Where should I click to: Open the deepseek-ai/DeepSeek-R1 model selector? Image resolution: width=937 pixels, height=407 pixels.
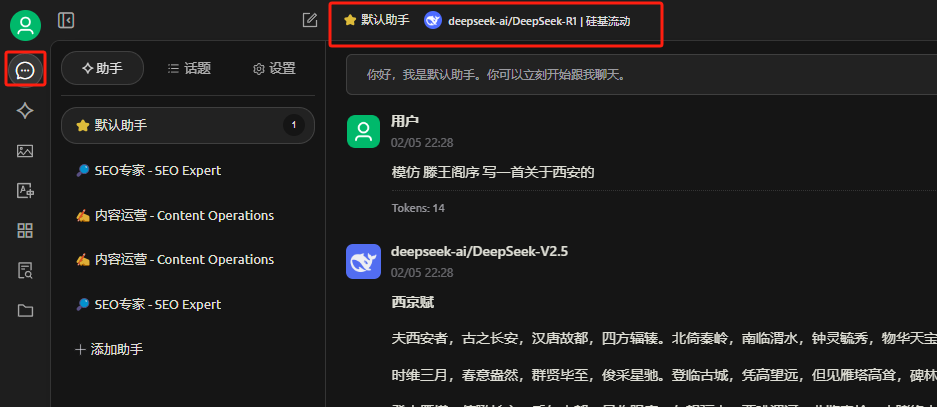click(x=527, y=21)
